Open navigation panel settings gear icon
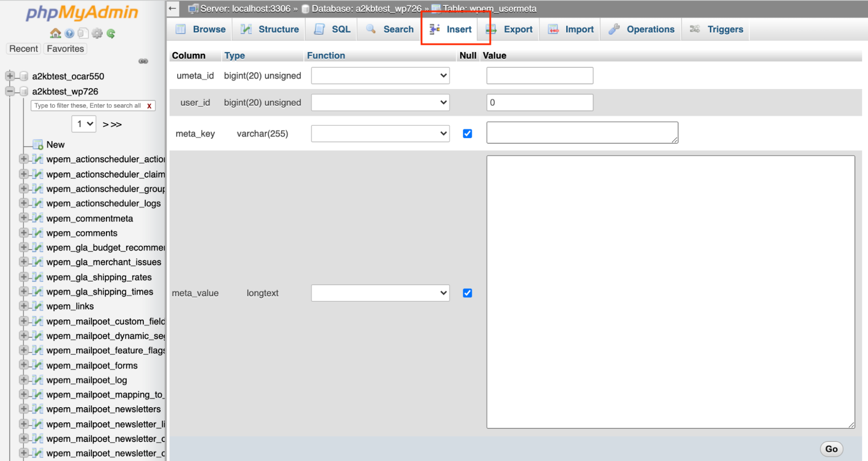 tap(97, 33)
